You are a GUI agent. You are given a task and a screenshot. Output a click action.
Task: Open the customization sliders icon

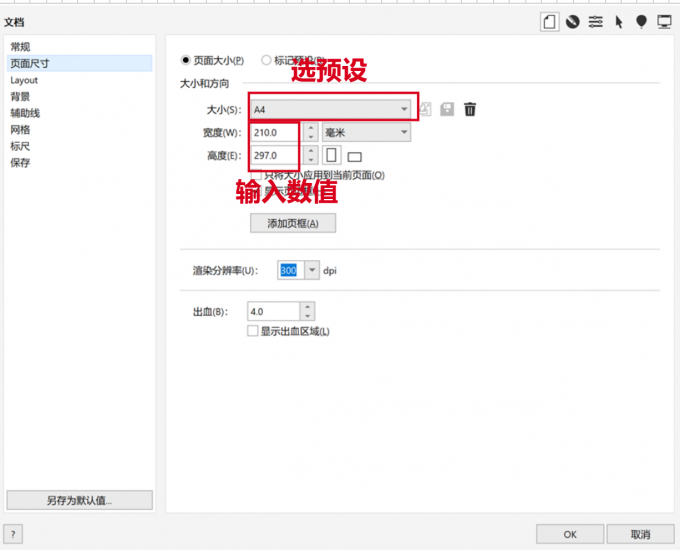pos(596,22)
